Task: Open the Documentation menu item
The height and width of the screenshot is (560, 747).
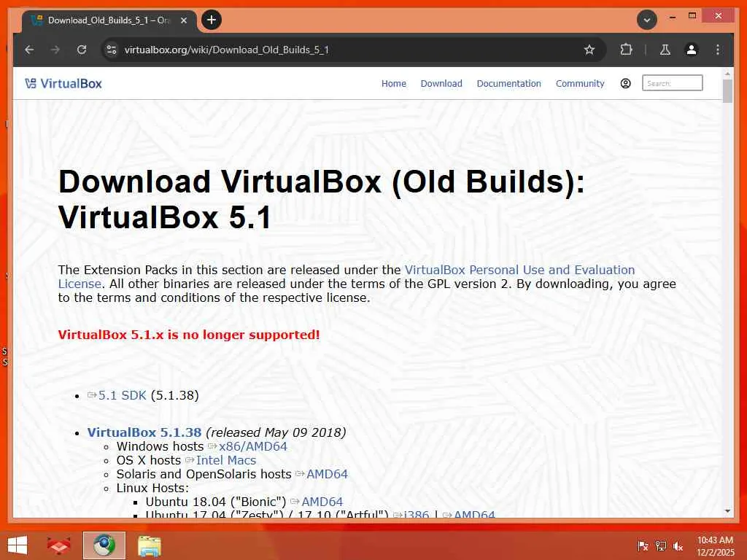Action: tap(508, 83)
